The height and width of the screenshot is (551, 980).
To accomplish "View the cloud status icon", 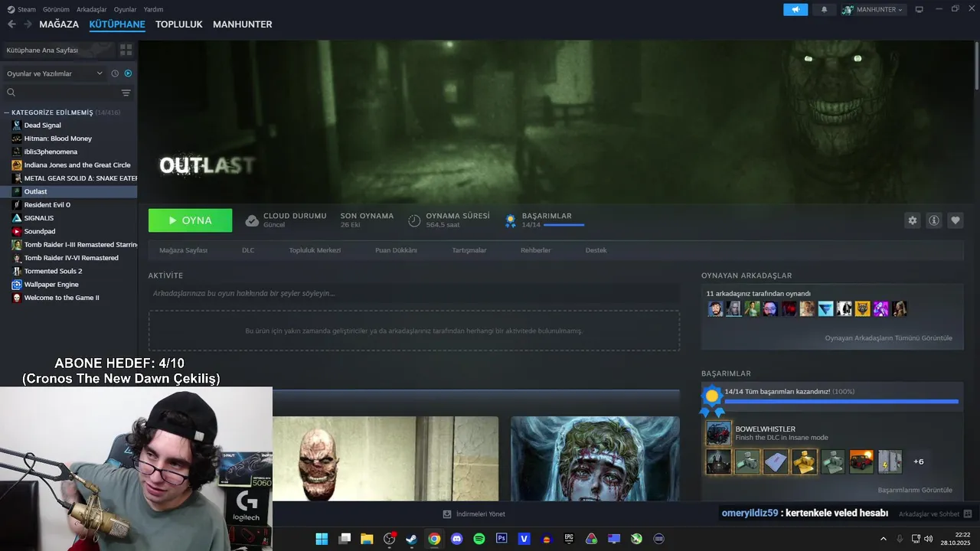I will pyautogui.click(x=252, y=220).
